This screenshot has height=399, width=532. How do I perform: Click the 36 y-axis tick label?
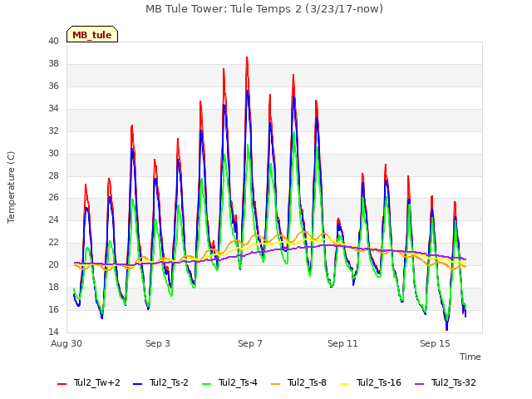[x=53, y=86]
